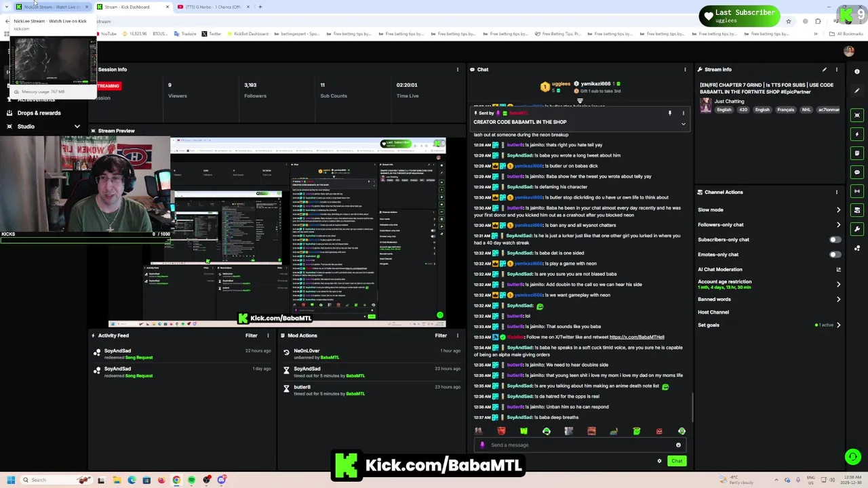This screenshot has width=868, height=488.
Task: Click SoyAndSad Song Request from 22 hours ago
Action: click(x=183, y=354)
